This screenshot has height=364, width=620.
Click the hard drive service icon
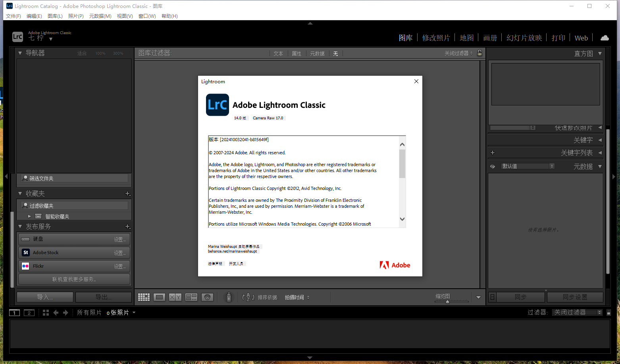pos(26,239)
